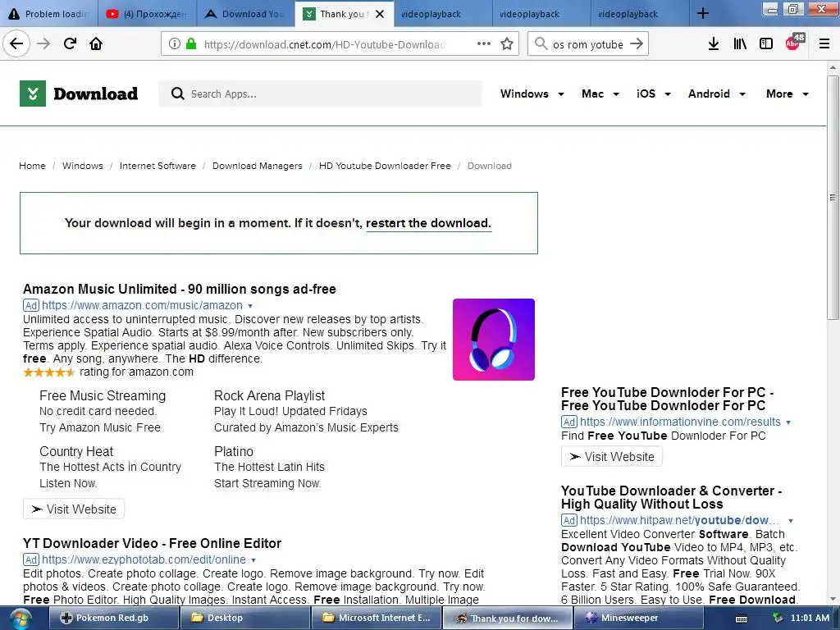Close the Thank you tab
This screenshot has height=630, width=840.
tap(380, 14)
